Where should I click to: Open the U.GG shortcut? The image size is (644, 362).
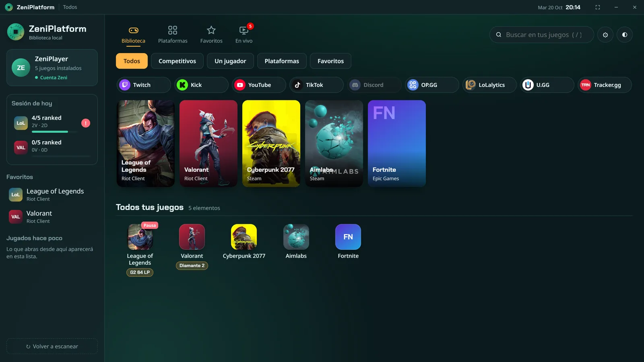(547, 85)
